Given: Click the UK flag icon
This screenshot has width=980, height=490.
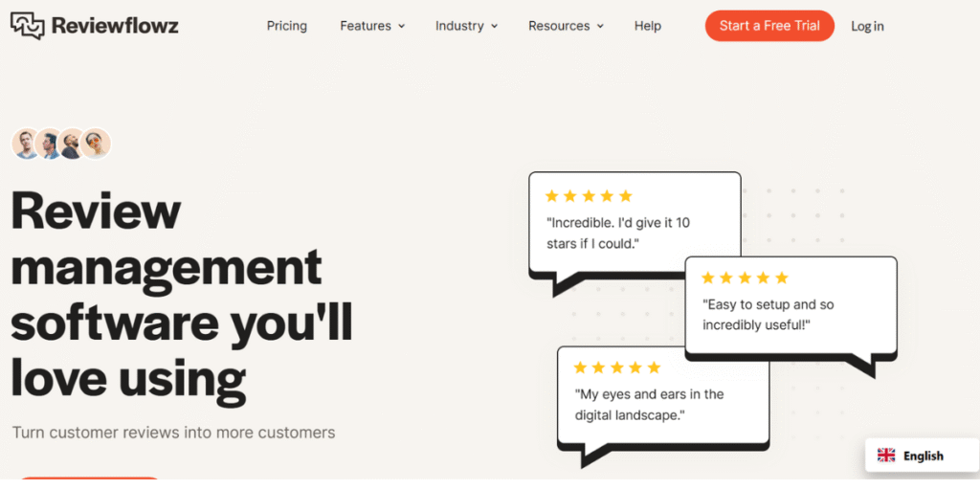Looking at the screenshot, I should [886, 456].
